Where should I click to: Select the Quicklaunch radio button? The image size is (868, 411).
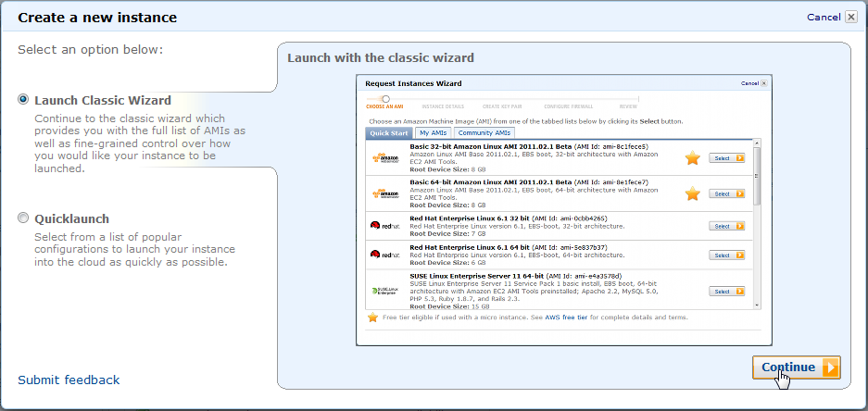(23, 218)
